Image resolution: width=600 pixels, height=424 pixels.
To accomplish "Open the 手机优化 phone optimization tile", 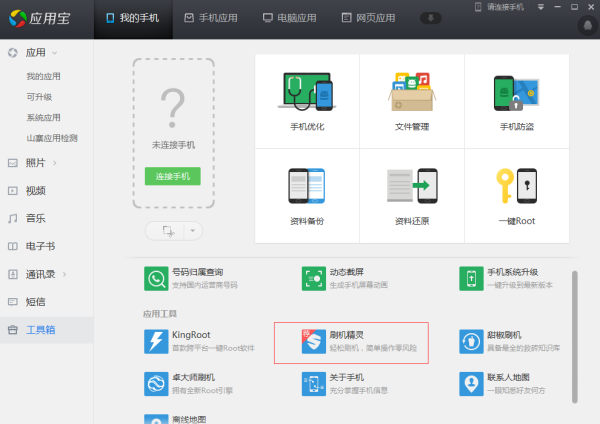I will point(307,100).
